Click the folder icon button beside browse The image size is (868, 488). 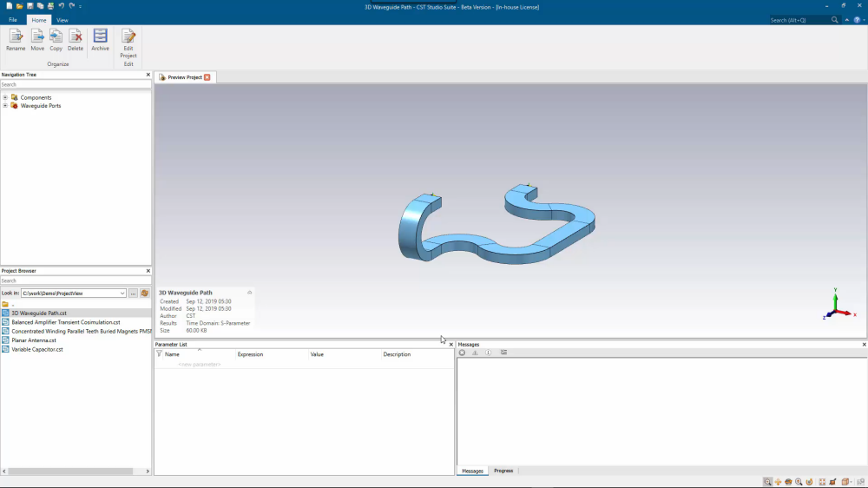tap(145, 293)
